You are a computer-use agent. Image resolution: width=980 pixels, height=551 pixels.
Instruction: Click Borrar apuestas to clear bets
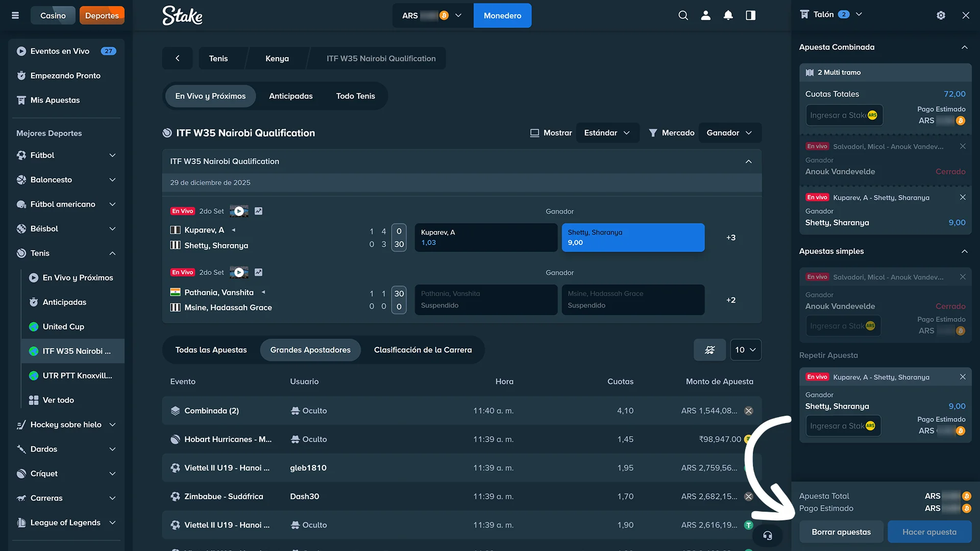(x=841, y=531)
